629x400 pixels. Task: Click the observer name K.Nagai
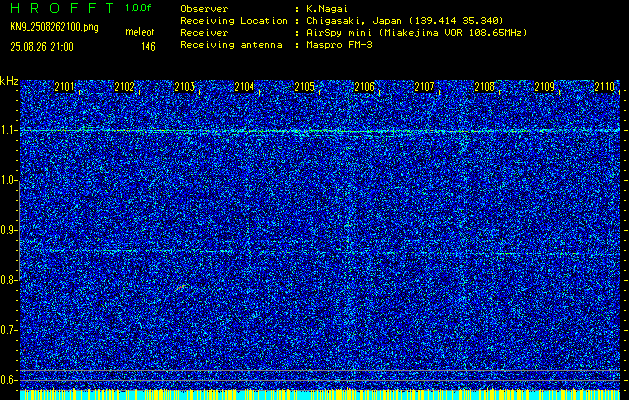point(327,9)
